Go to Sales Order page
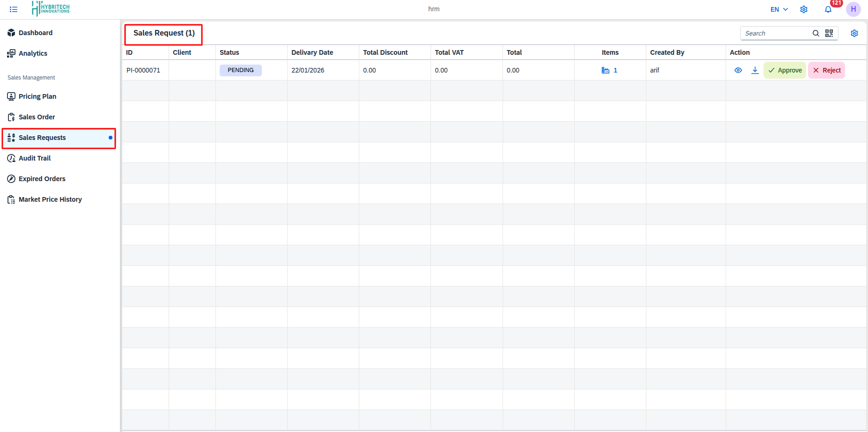This screenshot has height=432, width=868. click(x=37, y=117)
